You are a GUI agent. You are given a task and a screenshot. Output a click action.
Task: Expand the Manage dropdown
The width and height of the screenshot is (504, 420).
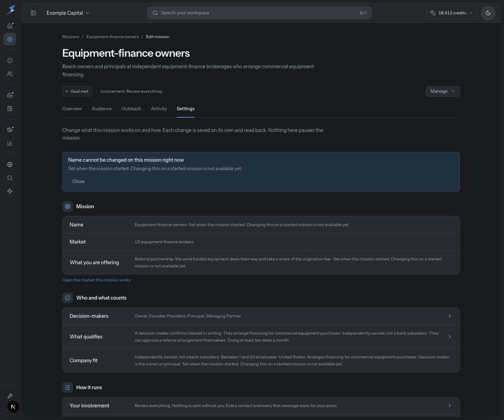point(443,91)
